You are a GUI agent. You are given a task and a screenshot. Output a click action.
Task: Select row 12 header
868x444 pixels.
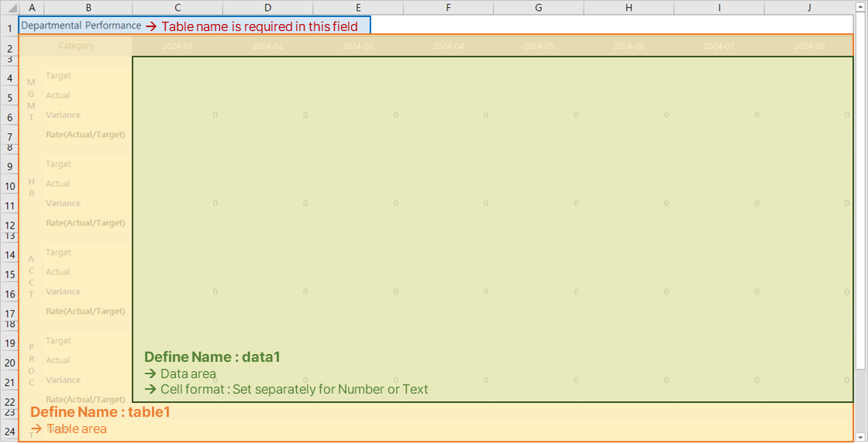coord(9,223)
